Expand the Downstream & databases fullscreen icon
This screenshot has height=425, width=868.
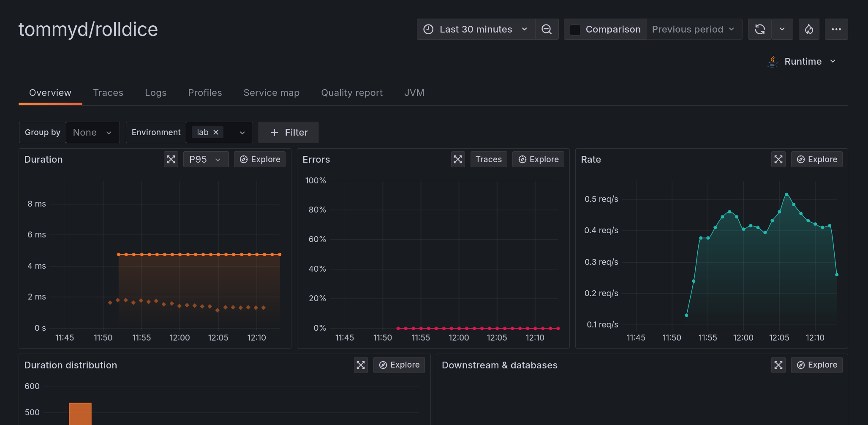[x=778, y=365]
